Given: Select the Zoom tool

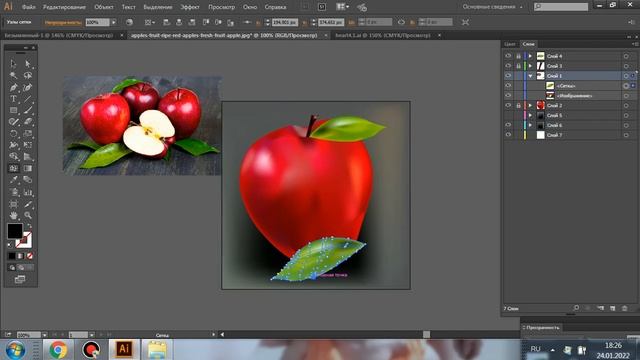Looking at the screenshot, I should [x=28, y=215].
